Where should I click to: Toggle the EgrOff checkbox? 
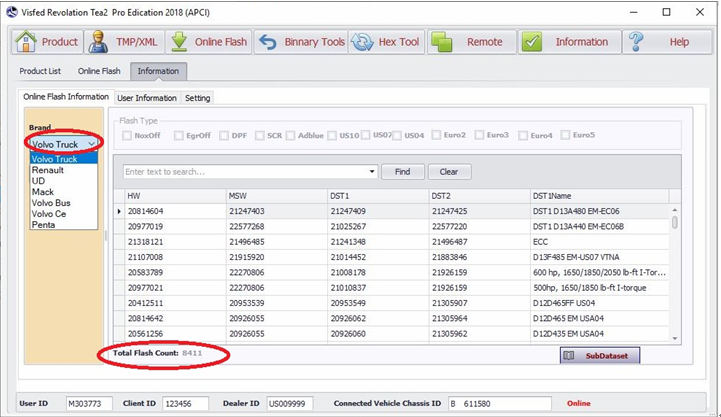178,135
